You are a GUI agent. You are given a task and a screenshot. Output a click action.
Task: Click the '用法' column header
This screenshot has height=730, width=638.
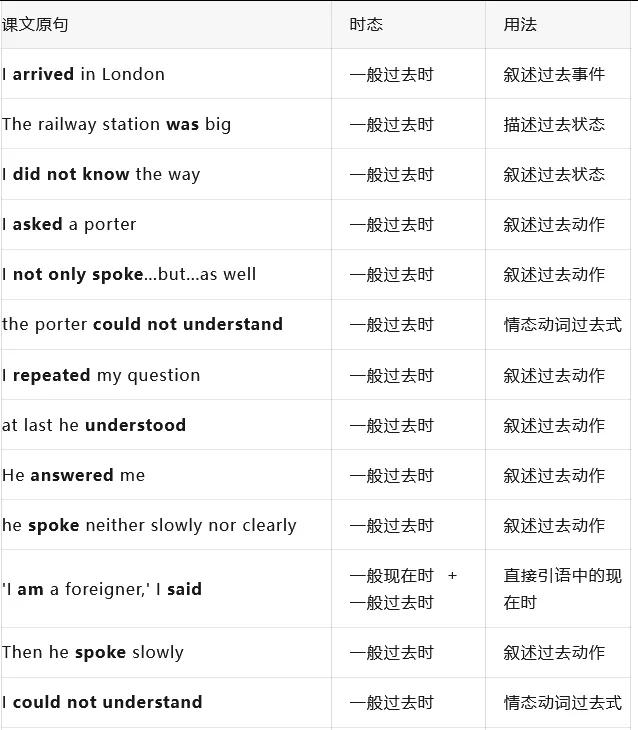(520, 24)
